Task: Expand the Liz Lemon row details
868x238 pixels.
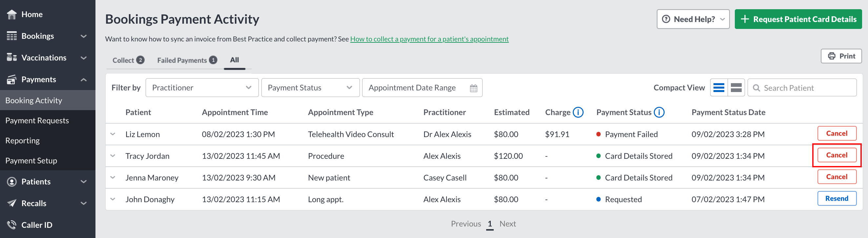Action: 113,134
